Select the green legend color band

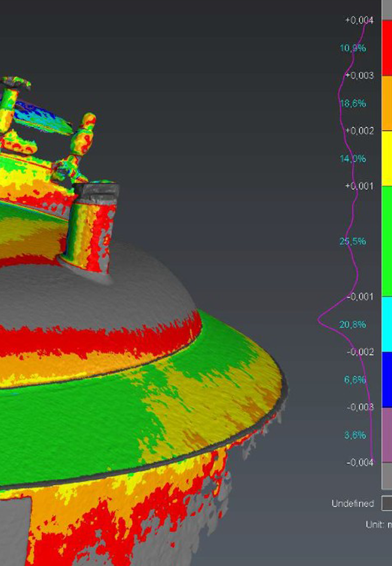(387, 241)
